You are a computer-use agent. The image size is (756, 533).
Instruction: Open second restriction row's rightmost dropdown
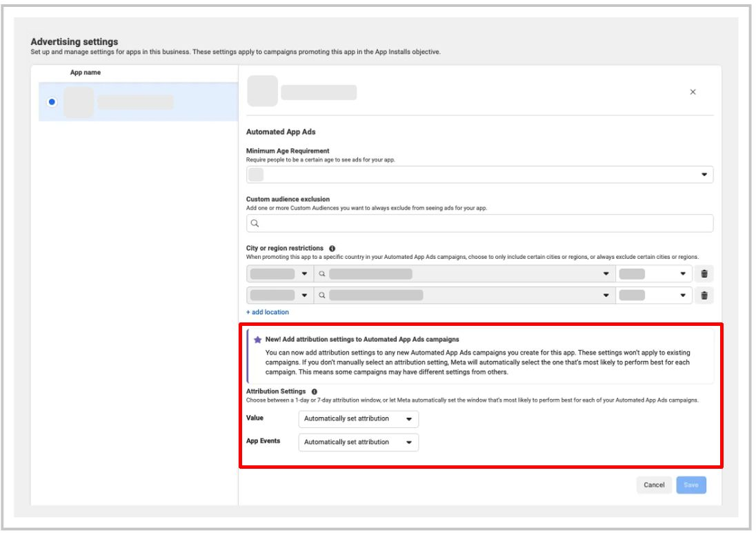(x=653, y=295)
